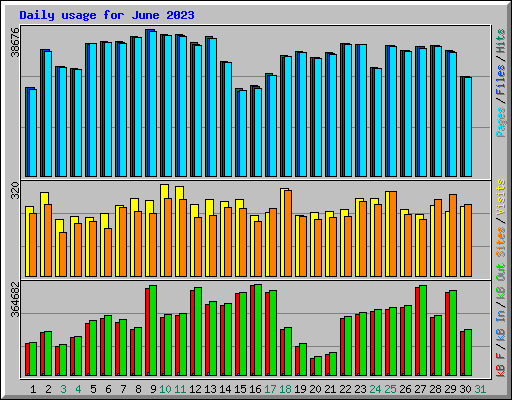Image resolution: width=512 pixels, height=400 pixels.
Task: Click the orange sites bar for day 3
Action: (x=63, y=254)
